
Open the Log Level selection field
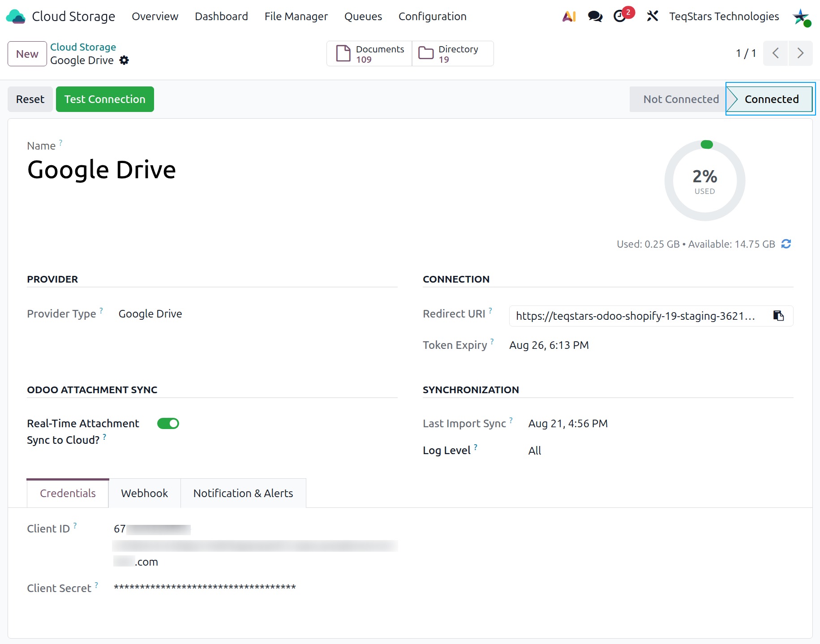click(535, 451)
